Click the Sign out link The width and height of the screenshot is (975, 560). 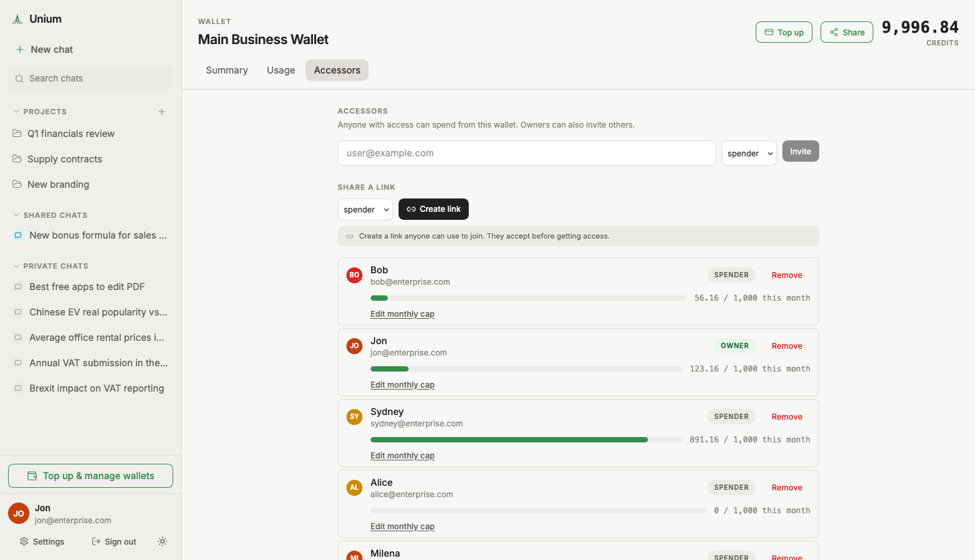point(114,541)
